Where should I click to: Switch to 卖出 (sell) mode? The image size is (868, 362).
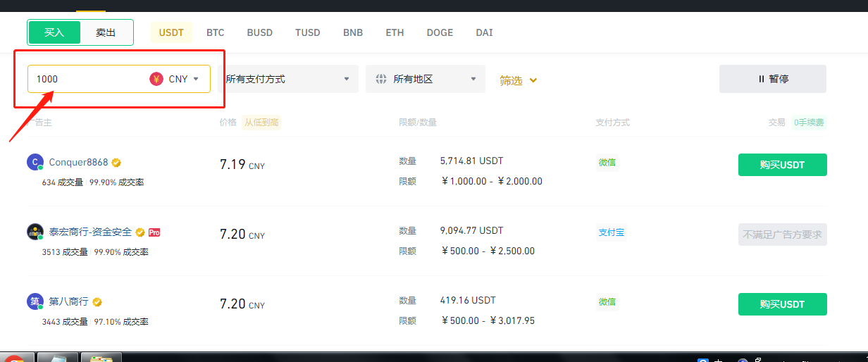click(106, 32)
